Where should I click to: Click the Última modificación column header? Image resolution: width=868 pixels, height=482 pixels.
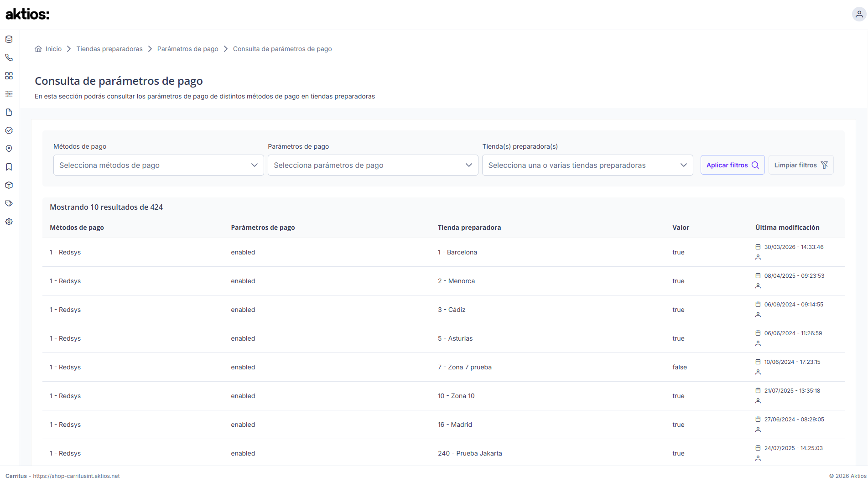[x=787, y=228]
